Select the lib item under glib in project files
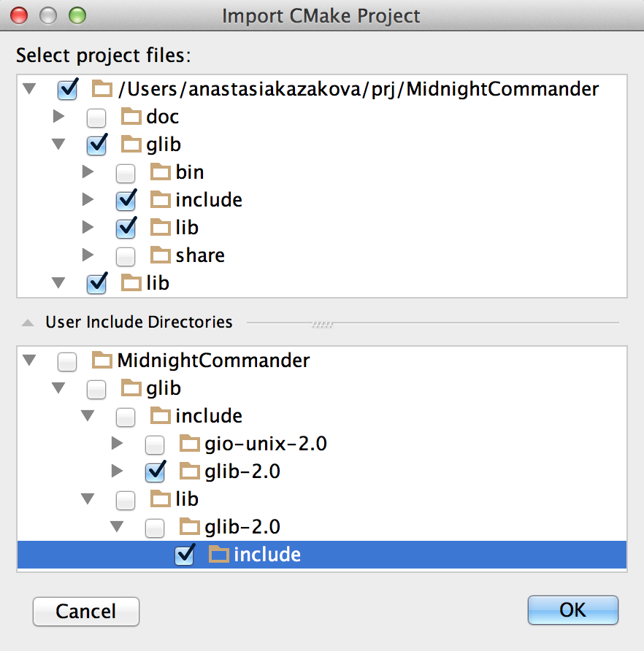The height and width of the screenshot is (651, 644). [x=186, y=228]
